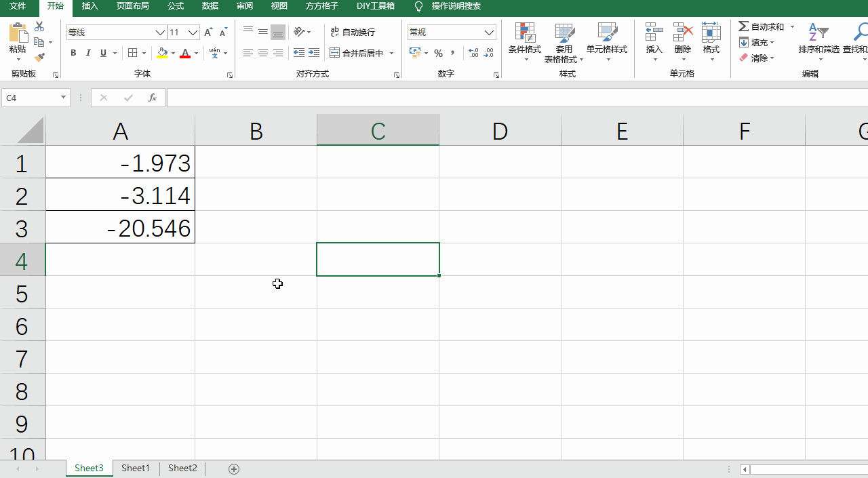Expand the Alignment group dialog launcher
868x478 pixels.
[x=397, y=75]
